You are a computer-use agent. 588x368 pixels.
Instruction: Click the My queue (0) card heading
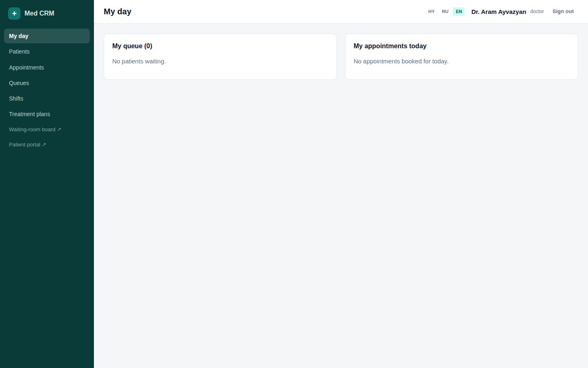tap(132, 46)
